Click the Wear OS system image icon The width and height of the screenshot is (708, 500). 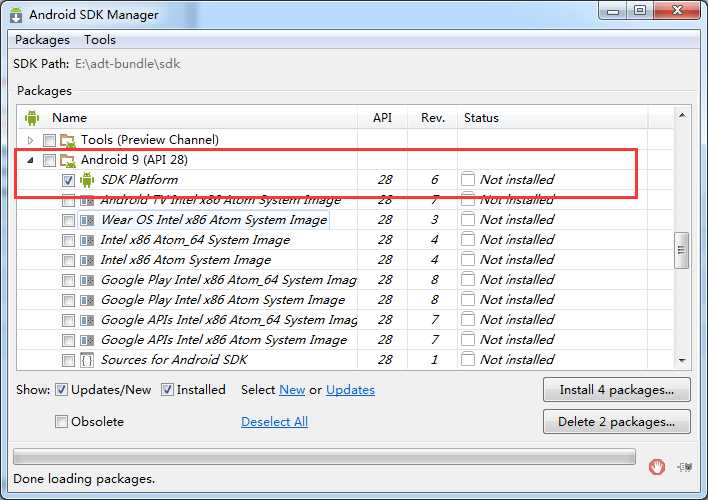click(87, 220)
